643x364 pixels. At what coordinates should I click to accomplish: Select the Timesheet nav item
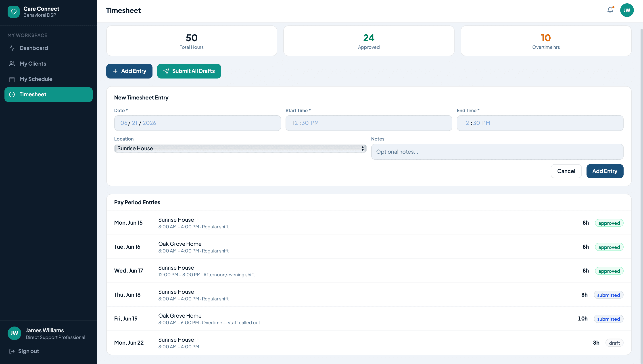(x=48, y=95)
